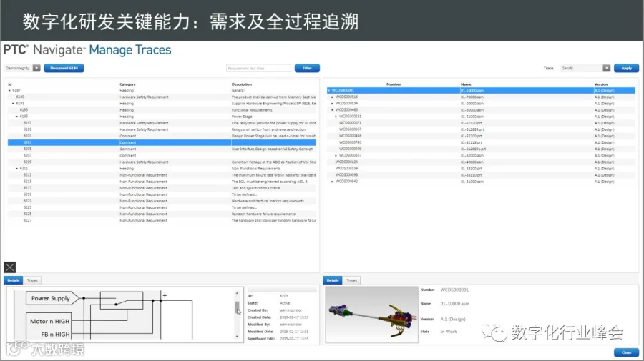Select requirement row 6189
The height and width of the screenshot is (361, 644).
[162, 97]
